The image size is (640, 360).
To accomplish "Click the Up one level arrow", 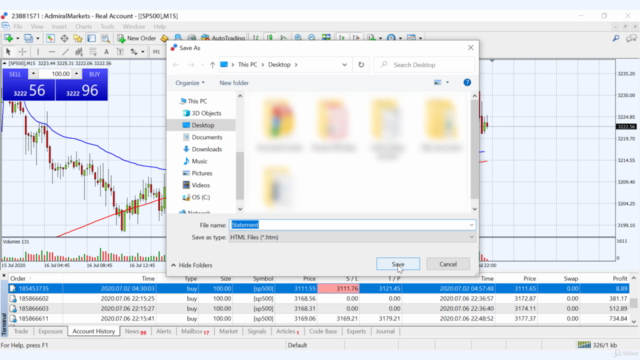I will click(212, 65).
